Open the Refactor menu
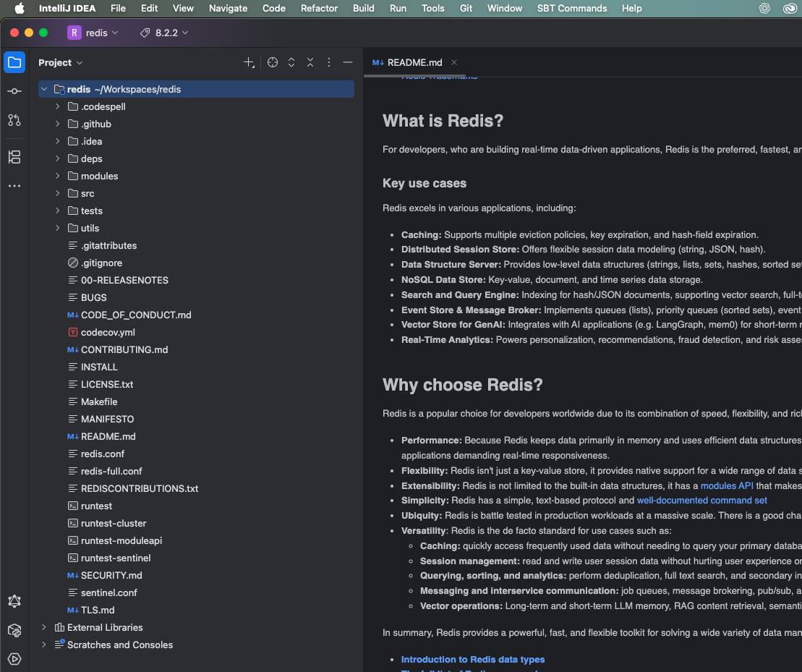The width and height of the screenshot is (802, 672). pos(319,8)
